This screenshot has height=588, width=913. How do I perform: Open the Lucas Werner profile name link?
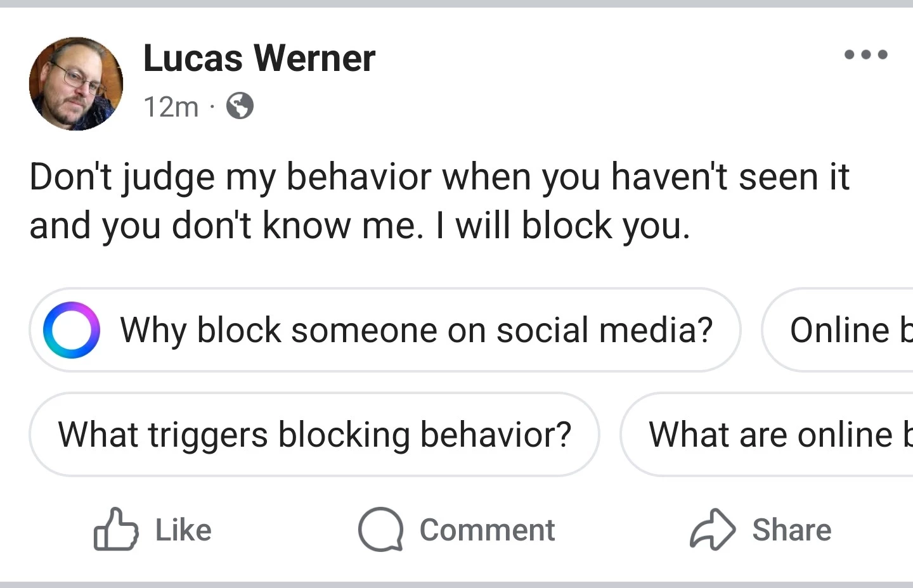(259, 58)
